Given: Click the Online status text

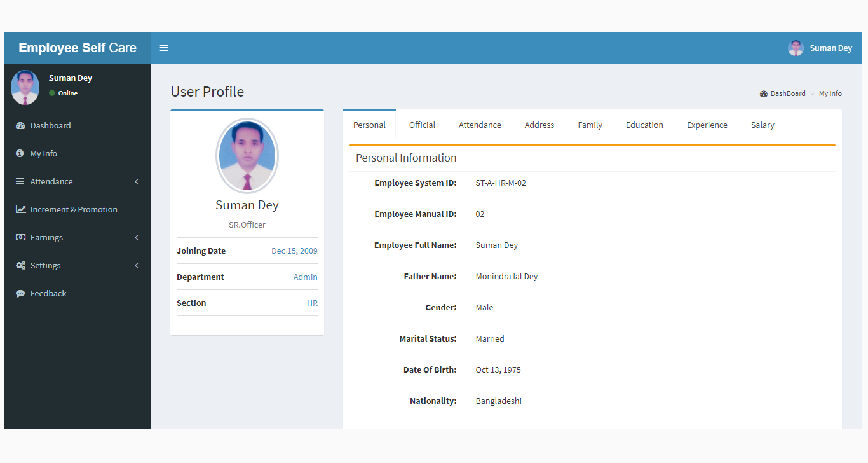Looking at the screenshot, I should (x=68, y=93).
